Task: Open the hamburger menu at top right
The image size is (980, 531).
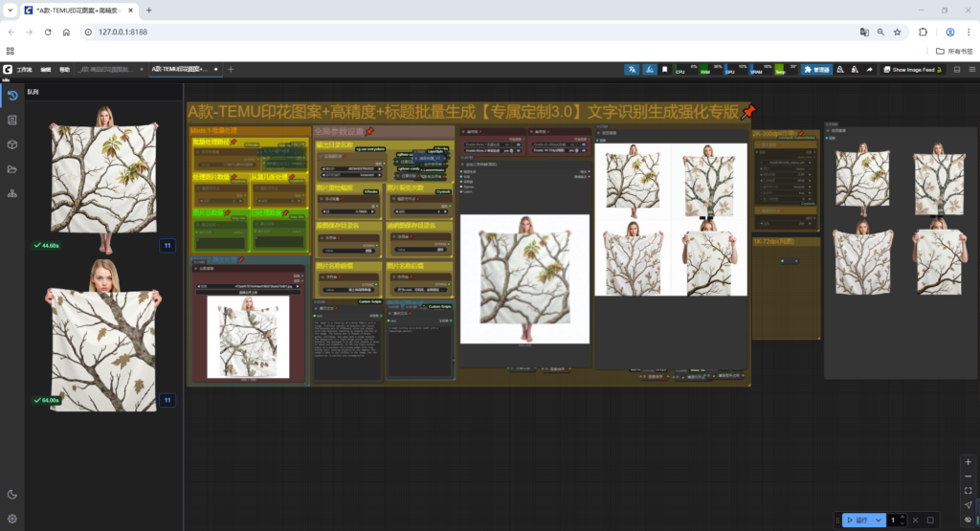Action: click(x=971, y=70)
